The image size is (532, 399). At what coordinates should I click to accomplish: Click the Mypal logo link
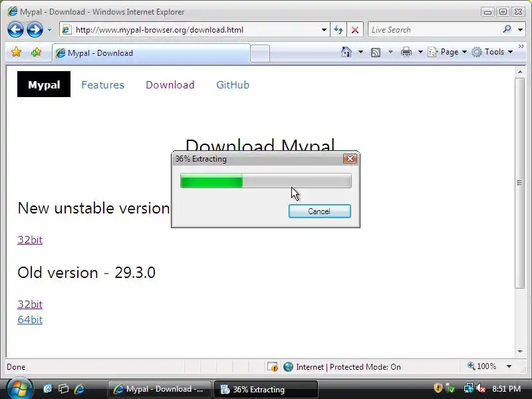coord(44,84)
